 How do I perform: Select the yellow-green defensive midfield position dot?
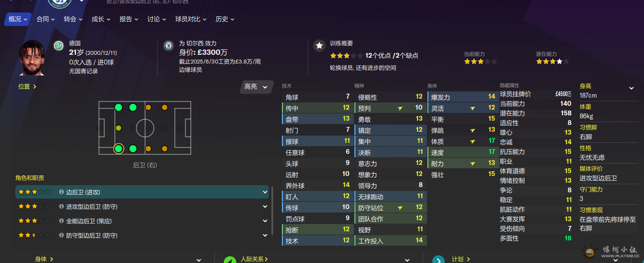[119, 128]
